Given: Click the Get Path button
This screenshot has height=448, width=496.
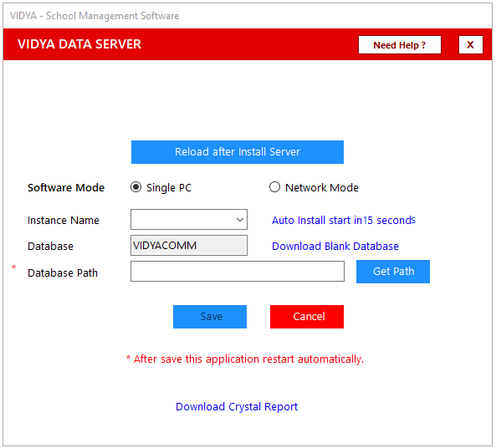Looking at the screenshot, I should coord(393,272).
